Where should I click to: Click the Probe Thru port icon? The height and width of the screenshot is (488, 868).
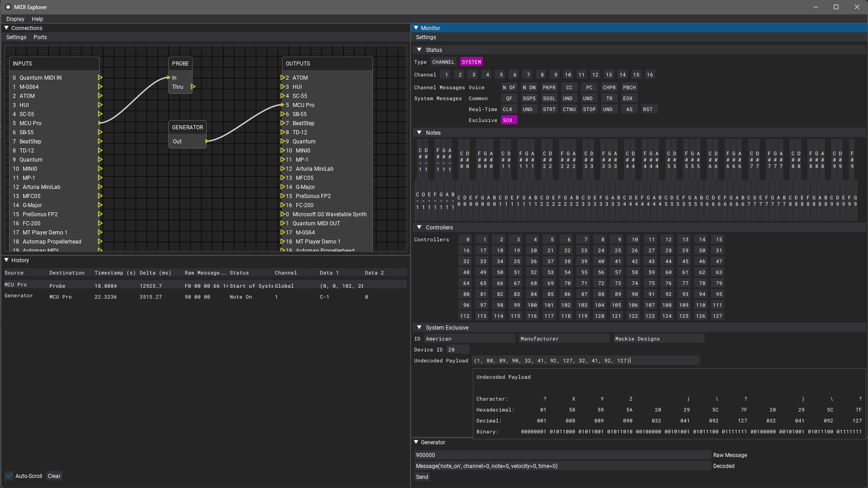tap(193, 86)
